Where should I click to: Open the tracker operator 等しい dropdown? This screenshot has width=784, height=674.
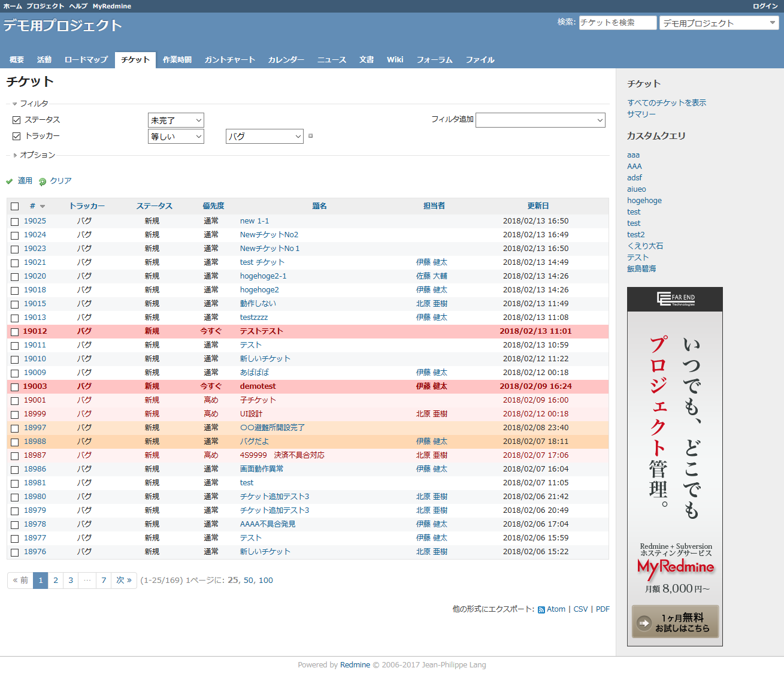tap(176, 137)
